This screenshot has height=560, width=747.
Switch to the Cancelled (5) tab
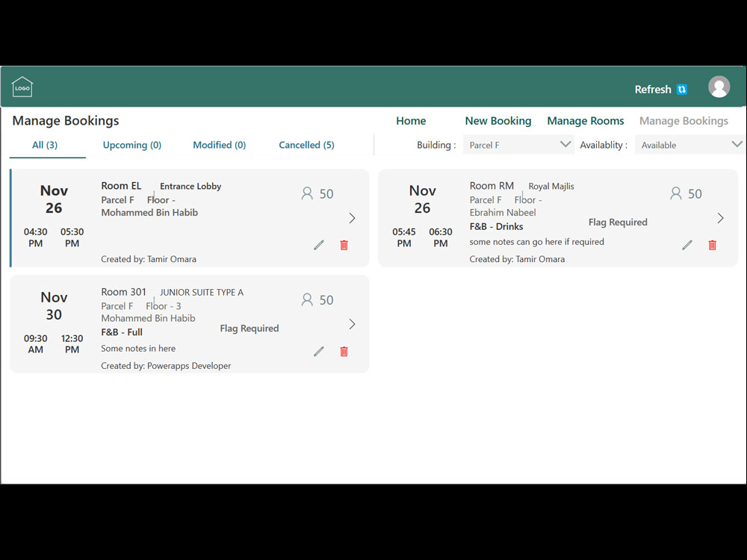[306, 145]
